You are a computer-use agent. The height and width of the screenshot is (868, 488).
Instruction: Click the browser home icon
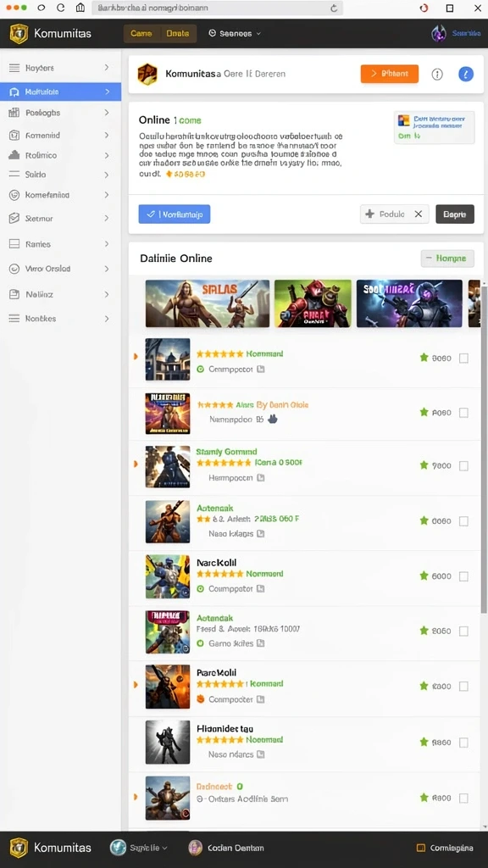click(x=80, y=8)
